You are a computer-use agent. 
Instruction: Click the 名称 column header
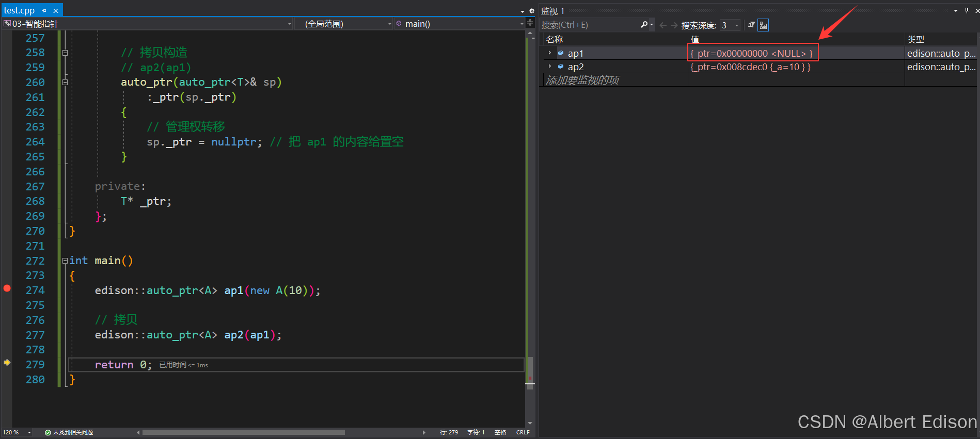point(555,39)
